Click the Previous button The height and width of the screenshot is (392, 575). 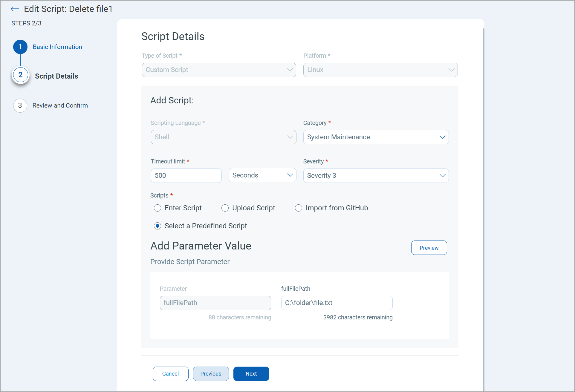211,374
